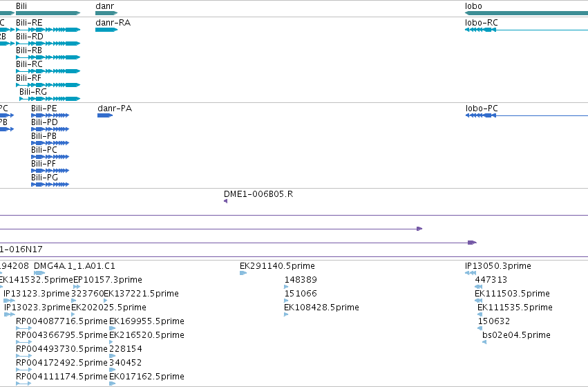This screenshot has width=588, height=387.
Task: Click the bs02e04.5prime EST
Action: click(484, 342)
